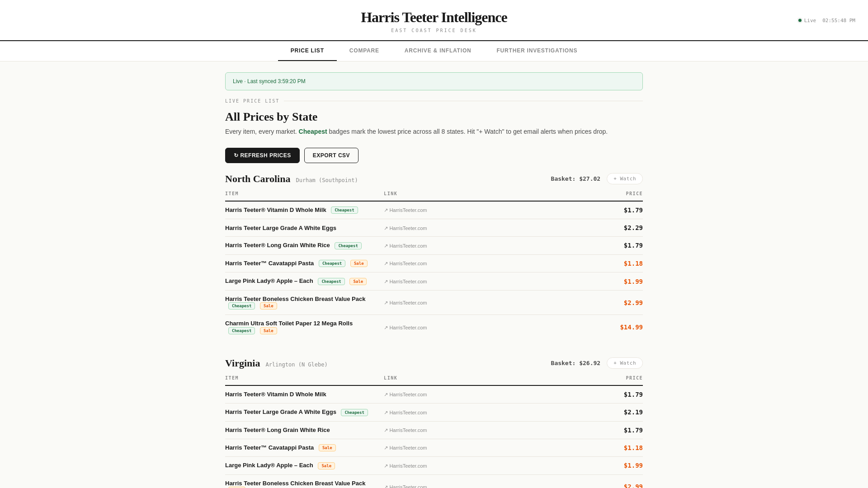Image resolution: width=868 pixels, height=488 pixels.
Task: Click the $14.99 Charmin price
Action: [631, 327]
